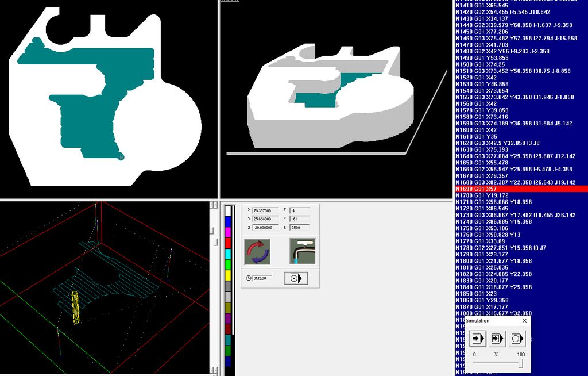The width and height of the screenshot is (588, 376).
Task: Select the olive color swatch
Action: (229, 308)
